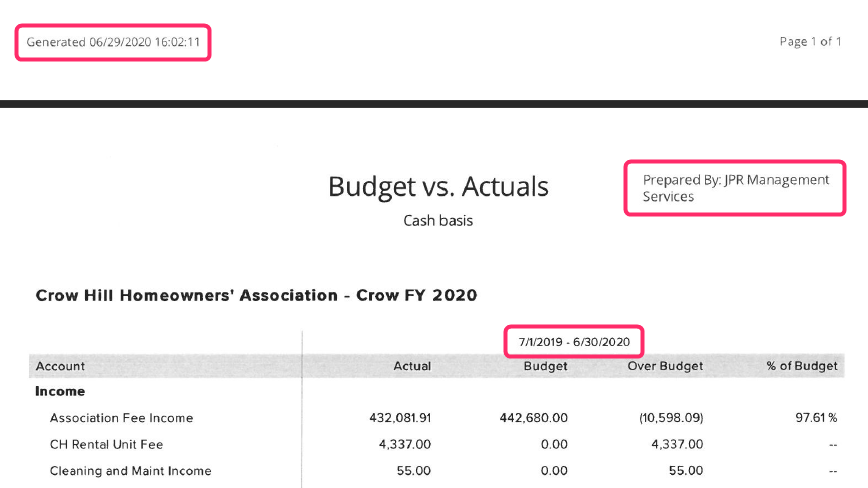Click the Actual column header
Screen dimensions: 868x488
pyautogui.click(x=412, y=366)
